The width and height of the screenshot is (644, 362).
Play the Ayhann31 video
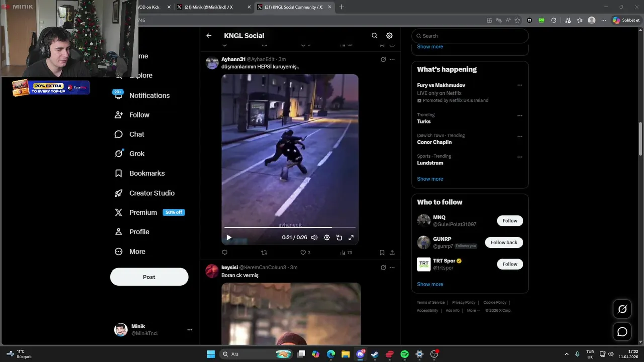coord(229,238)
